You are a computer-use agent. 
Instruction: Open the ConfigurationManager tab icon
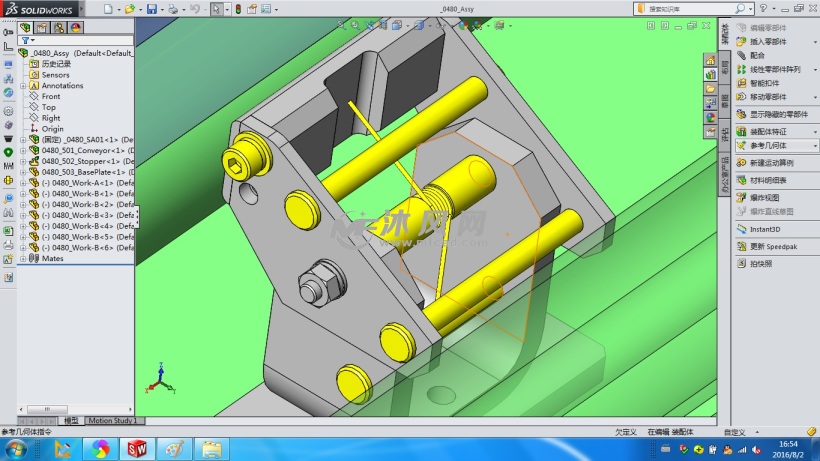tap(59, 27)
